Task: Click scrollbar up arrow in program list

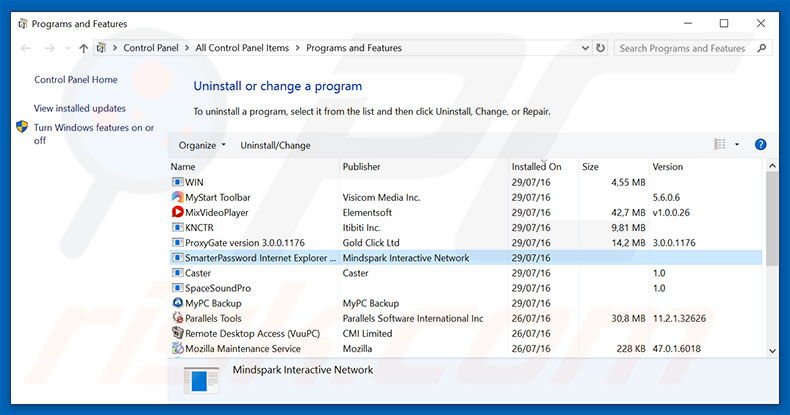Action: (x=772, y=165)
